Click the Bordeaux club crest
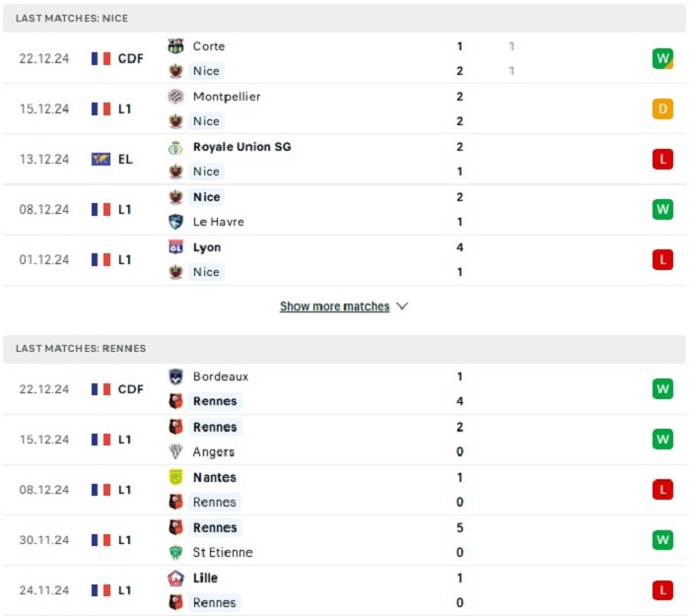690x616 pixels. click(x=176, y=376)
